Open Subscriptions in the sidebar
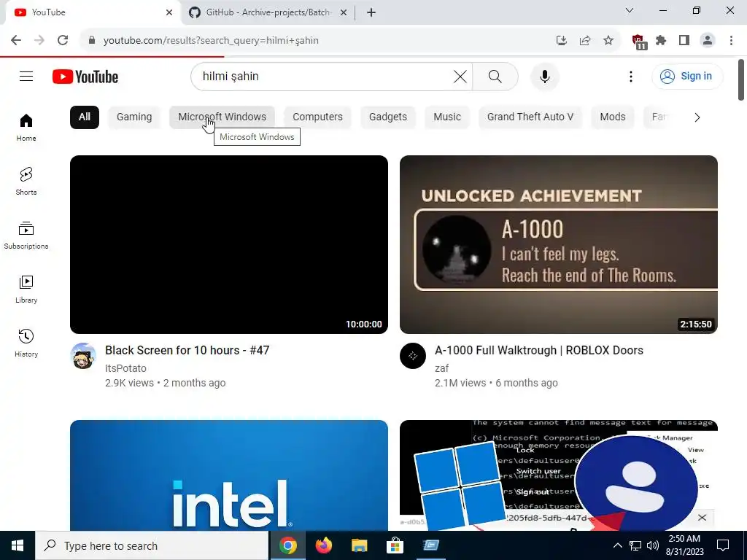 26,236
